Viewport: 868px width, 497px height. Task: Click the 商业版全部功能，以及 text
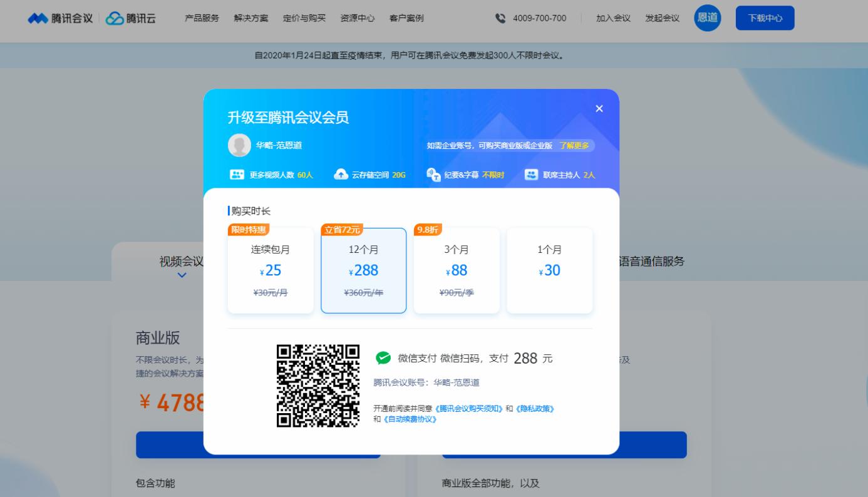coord(490,483)
